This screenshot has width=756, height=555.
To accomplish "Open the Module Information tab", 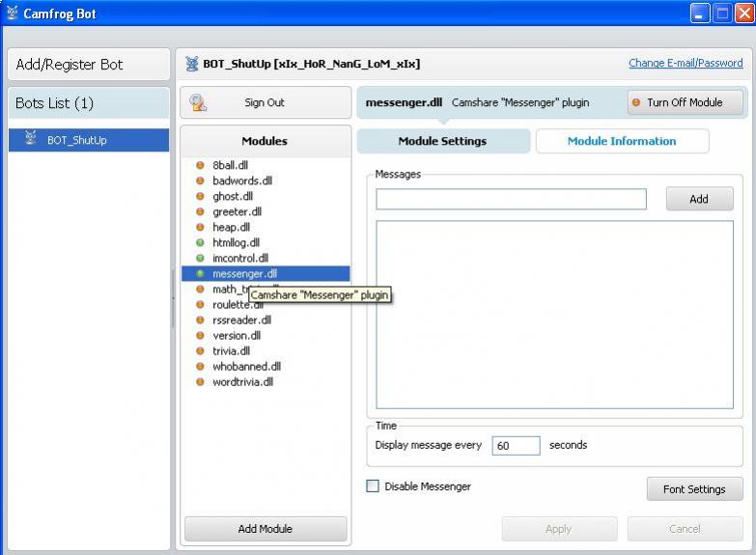I will pos(622,141).
